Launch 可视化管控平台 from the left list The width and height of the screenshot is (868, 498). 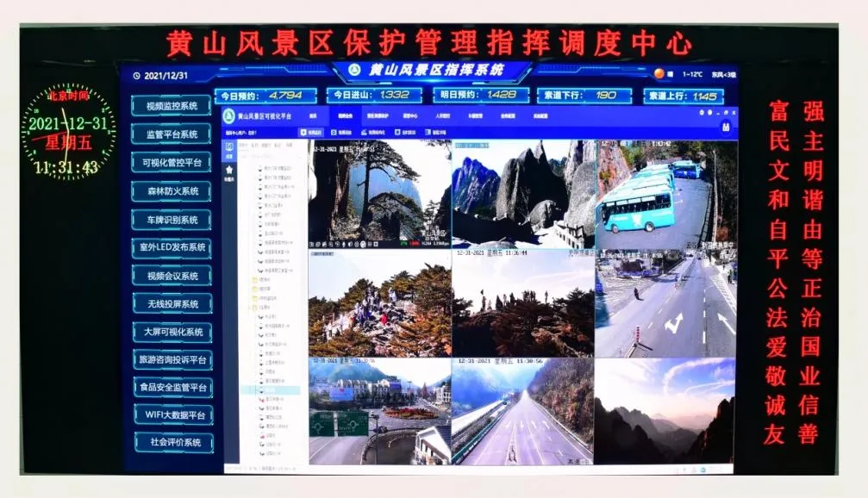(x=172, y=163)
